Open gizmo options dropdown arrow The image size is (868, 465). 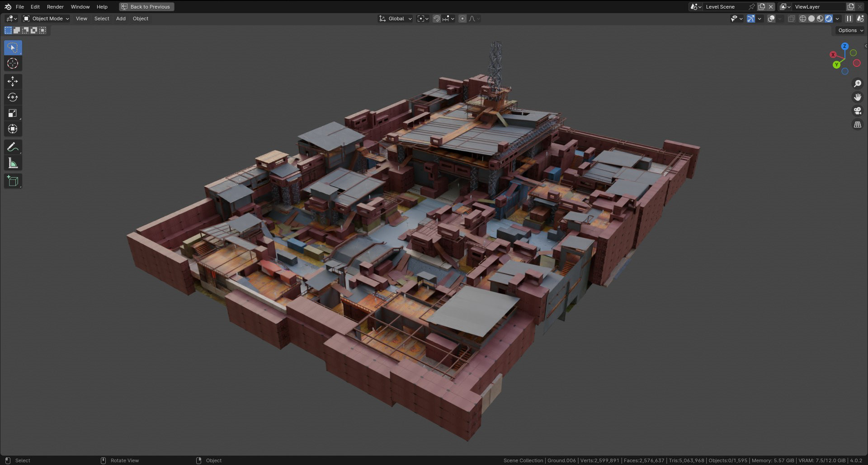[x=759, y=19]
